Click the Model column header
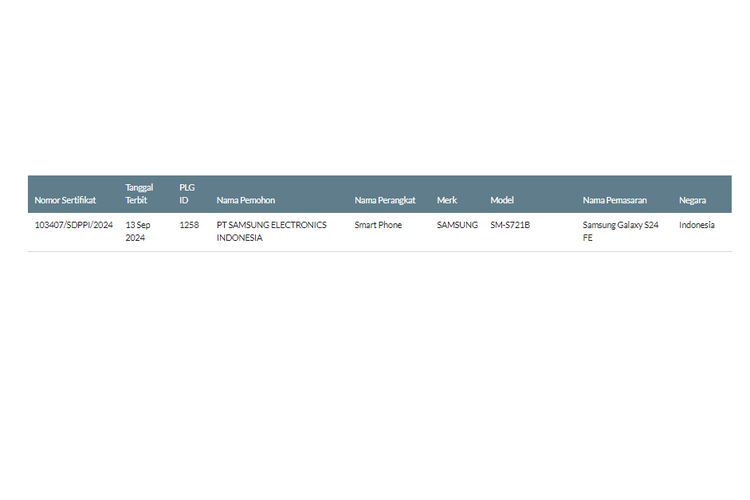750x500 pixels. tap(501, 200)
